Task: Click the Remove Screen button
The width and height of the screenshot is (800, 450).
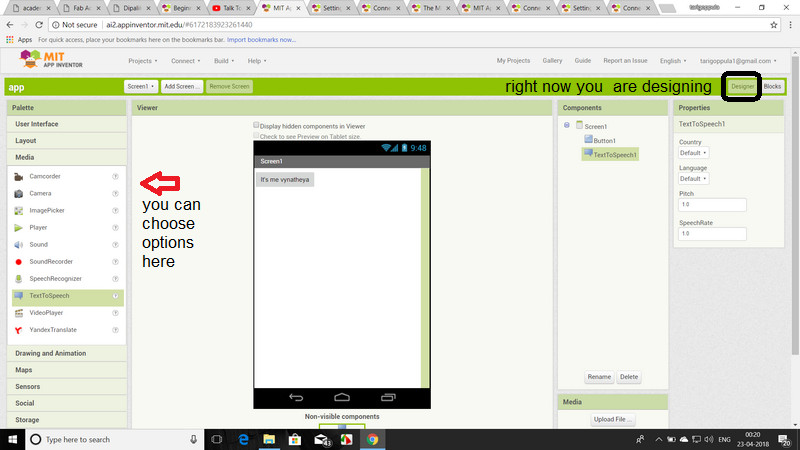Action: coord(229,87)
